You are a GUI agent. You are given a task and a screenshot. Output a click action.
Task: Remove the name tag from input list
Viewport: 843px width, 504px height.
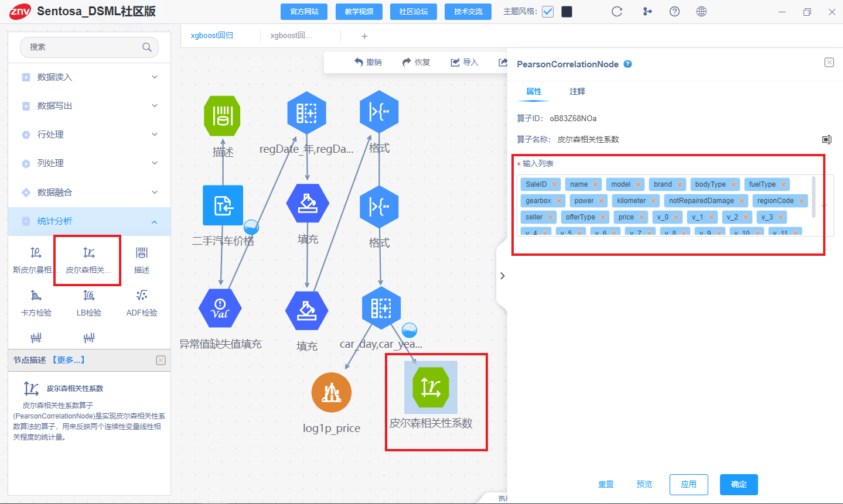595,184
